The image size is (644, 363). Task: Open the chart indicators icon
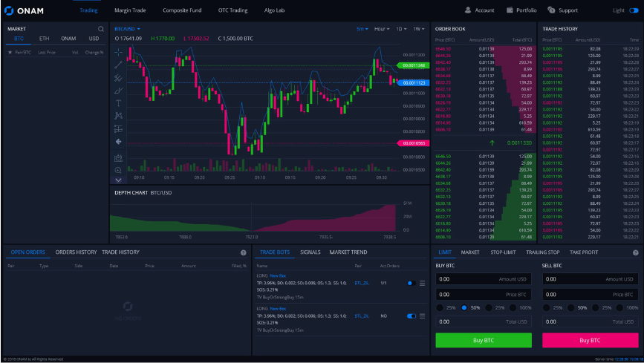(118, 157)
